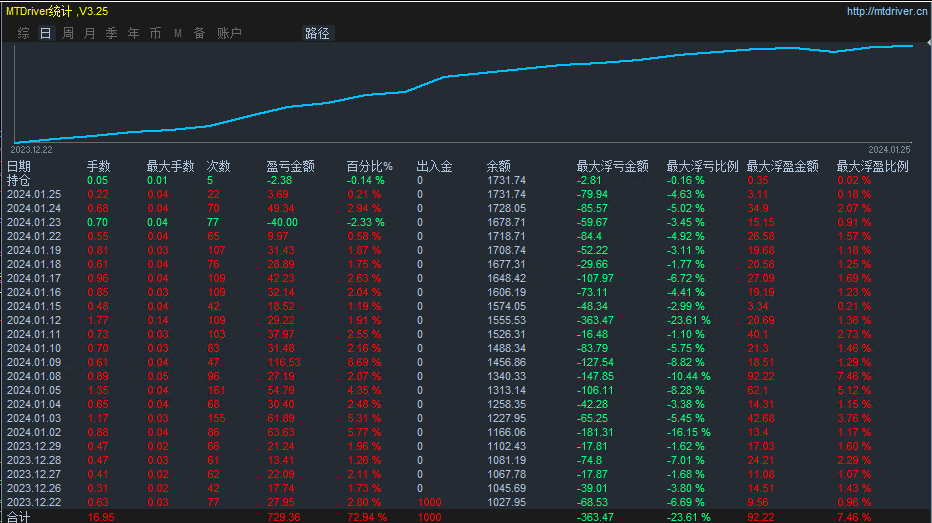Select the 2024.01.12 date row
Screen dimensions: 932x523
(x=34, y=320)
